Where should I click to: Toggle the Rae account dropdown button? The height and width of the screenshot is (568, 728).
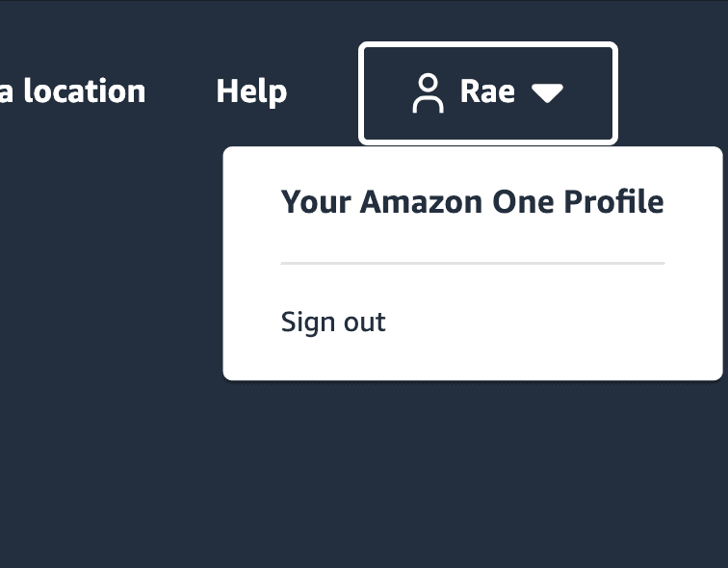[x=488, y=92]
